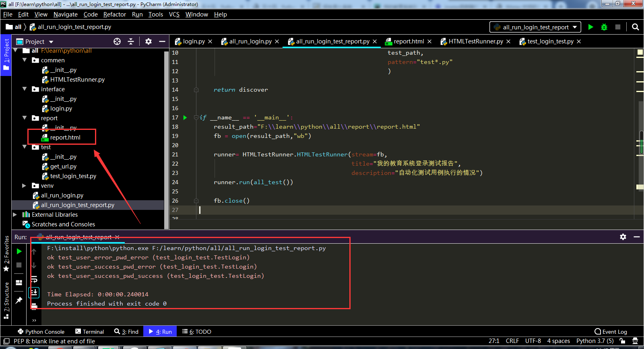Image resolution: width=644 pixels, height=349 pixels.
Task: Open the Tools menu
Action: (x=156, y=14)
